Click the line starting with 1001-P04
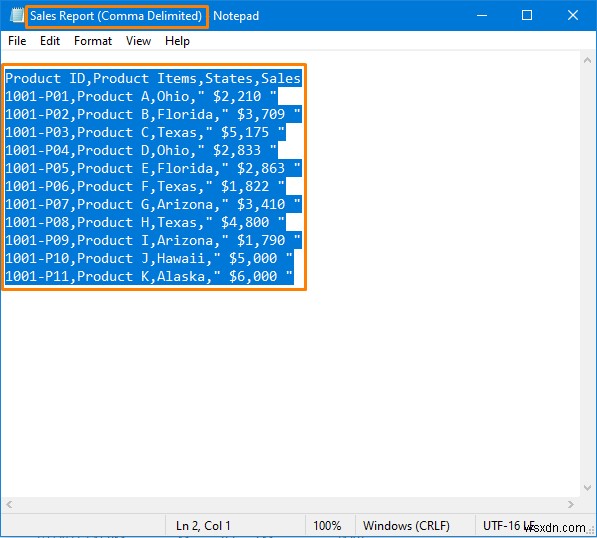The width and height of the screenshot is (597, 538). [141, 150]
